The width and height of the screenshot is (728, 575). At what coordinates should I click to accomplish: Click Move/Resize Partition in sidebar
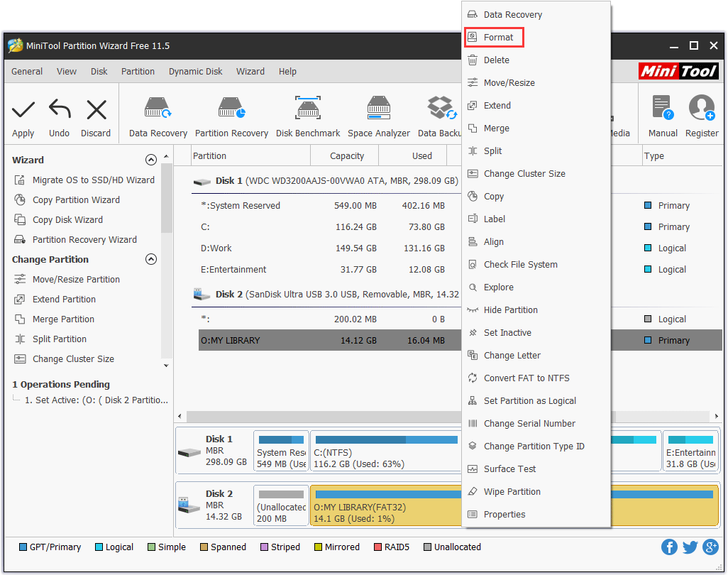(x=67, y=280)
